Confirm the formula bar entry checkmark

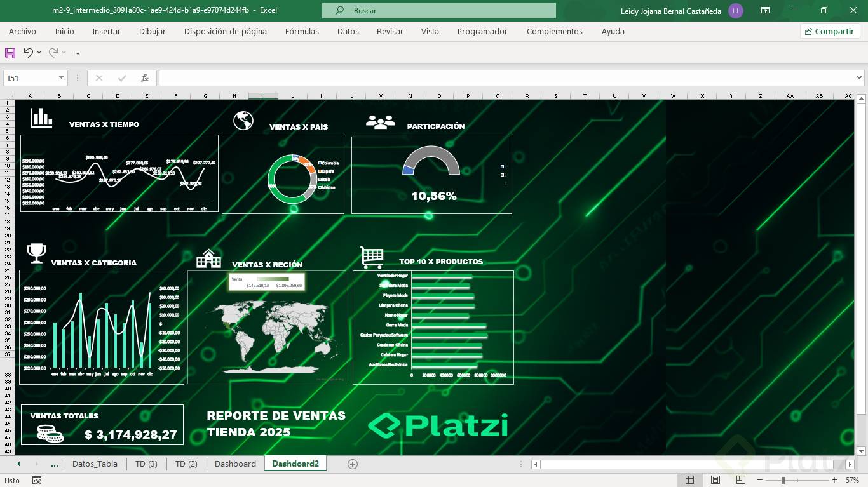(x=122, y=78)
